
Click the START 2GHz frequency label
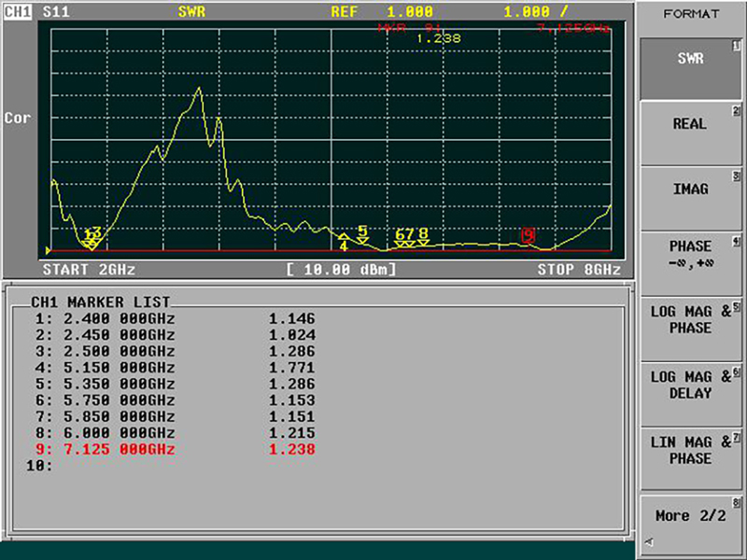(89, 270)
